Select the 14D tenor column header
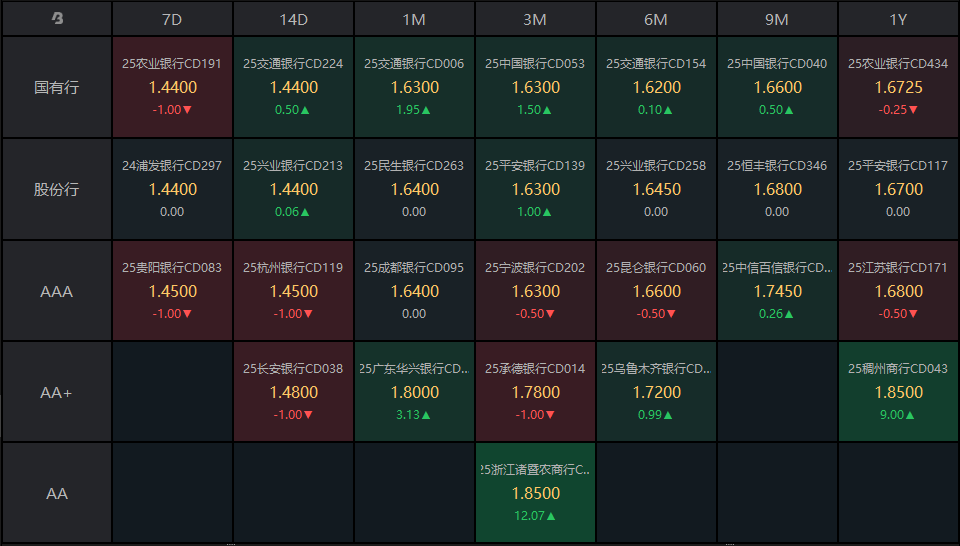960x546 pixels. point(293,19)
